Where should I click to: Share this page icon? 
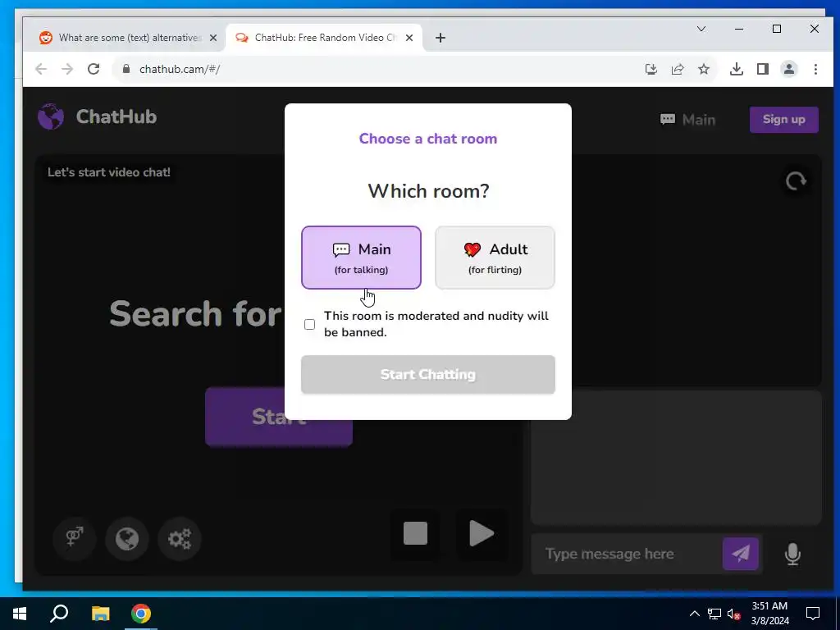point(678,69)
